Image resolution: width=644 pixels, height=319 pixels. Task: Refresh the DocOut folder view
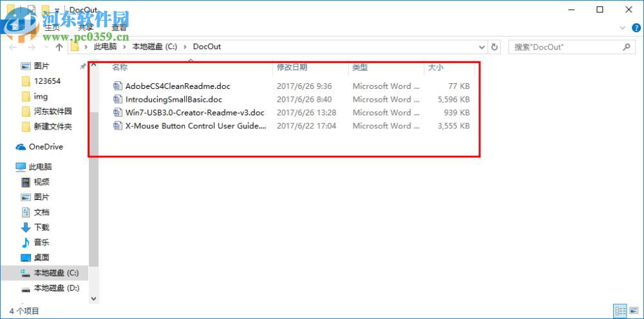495,47
